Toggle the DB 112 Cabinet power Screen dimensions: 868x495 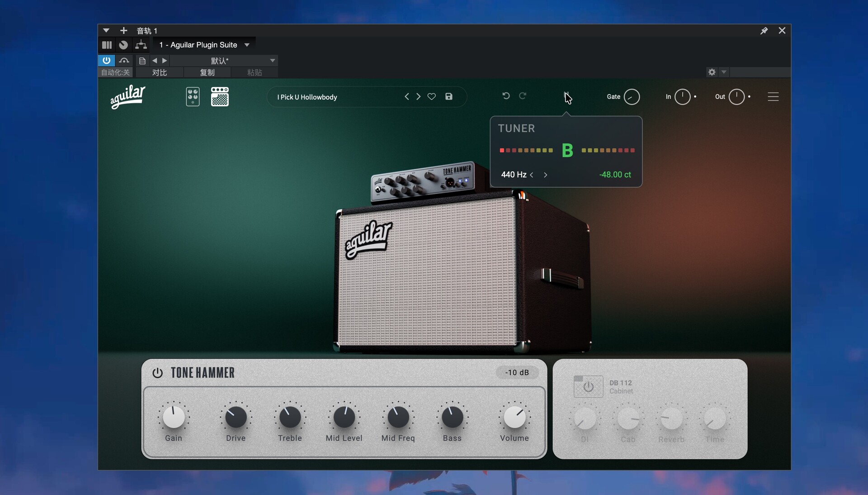(588, 387)
